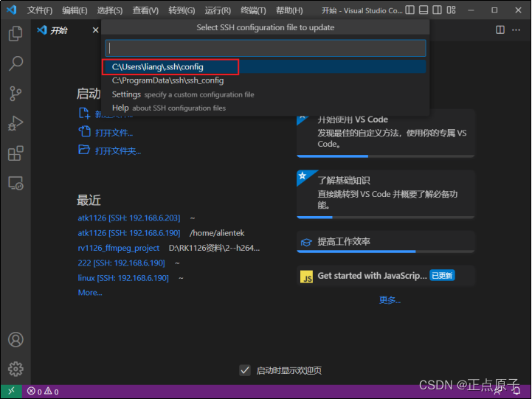Open the 帮助(H) menu

289,10
